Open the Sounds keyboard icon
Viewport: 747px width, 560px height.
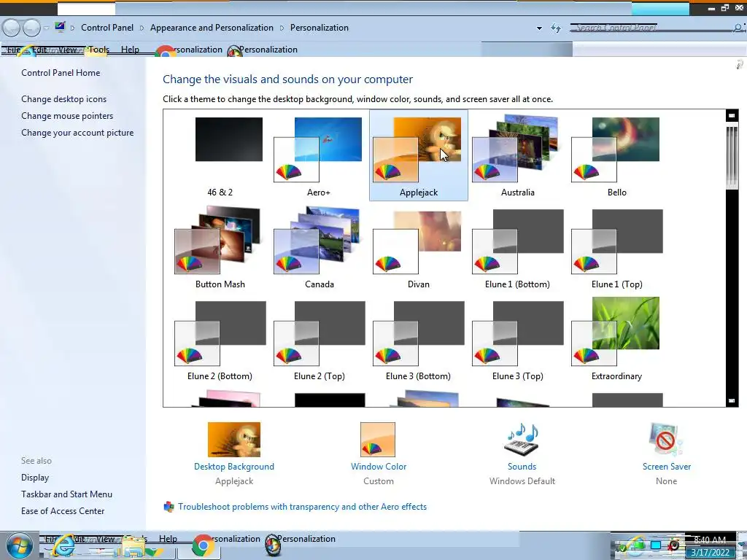522,440
